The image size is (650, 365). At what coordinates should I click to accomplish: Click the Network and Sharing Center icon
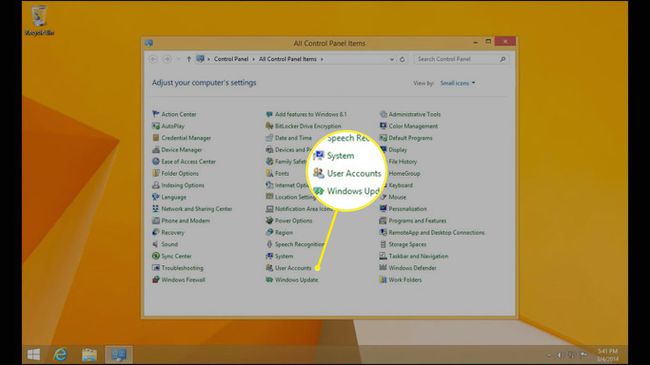pyautogui.click(x=156, y=209)
